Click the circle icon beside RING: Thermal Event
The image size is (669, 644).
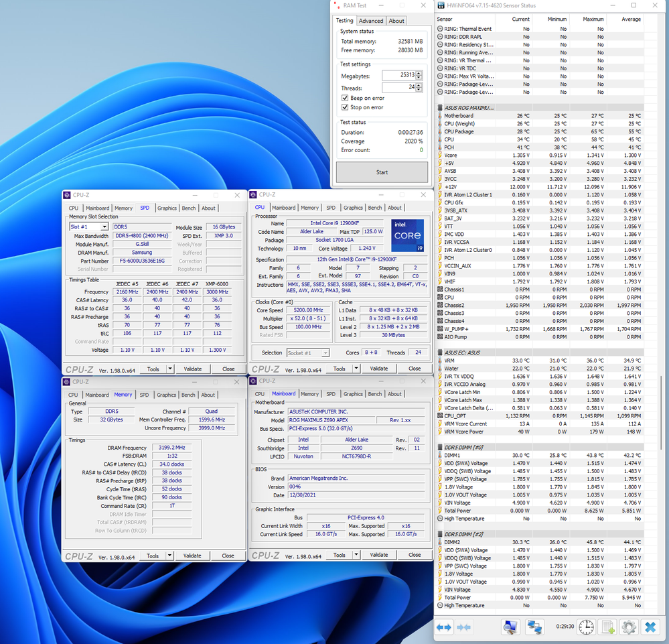440,29
